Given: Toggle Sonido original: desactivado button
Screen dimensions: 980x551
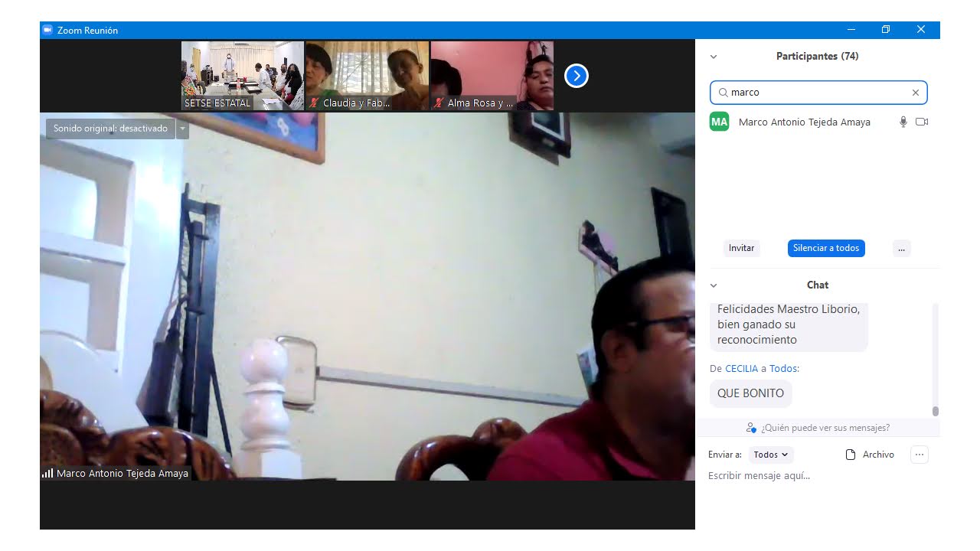Looking at the screenshot, I should pos(110,129).
